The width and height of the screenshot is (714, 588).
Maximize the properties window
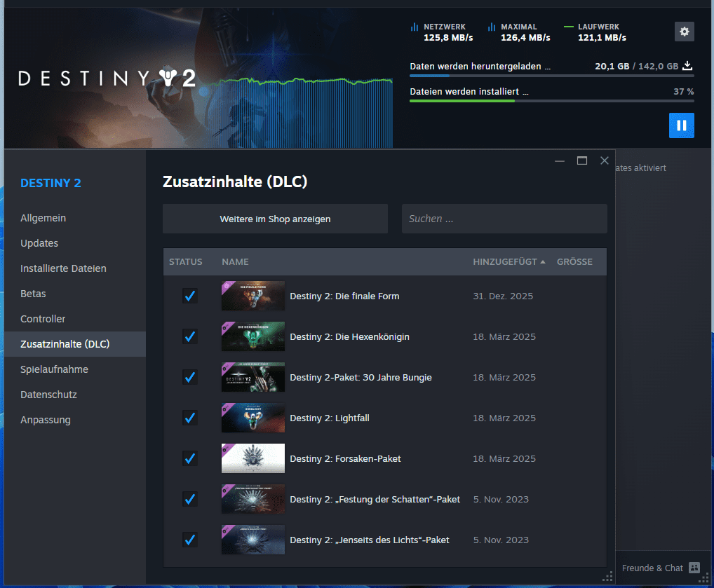582,160
